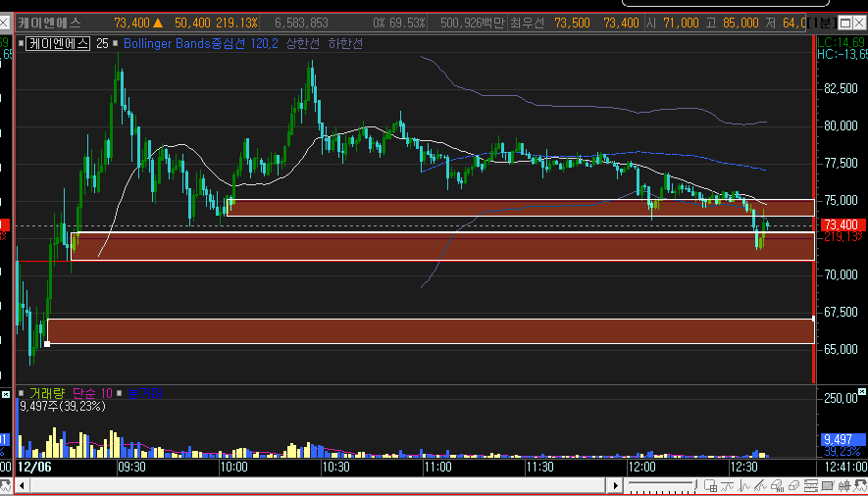The height and width of the screenshot is (496, 868).
Task: Click the 6,583,853 volume figure in the header
Action: pos(301,23)
